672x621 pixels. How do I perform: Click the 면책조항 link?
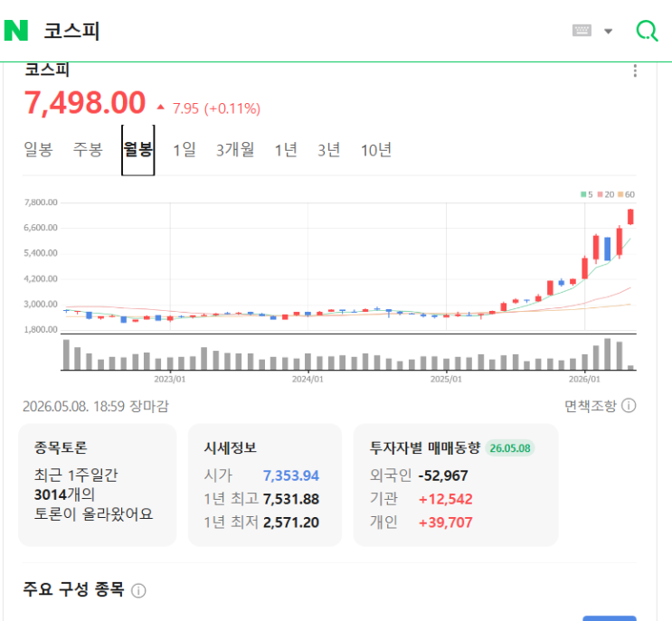click(590, 406)
